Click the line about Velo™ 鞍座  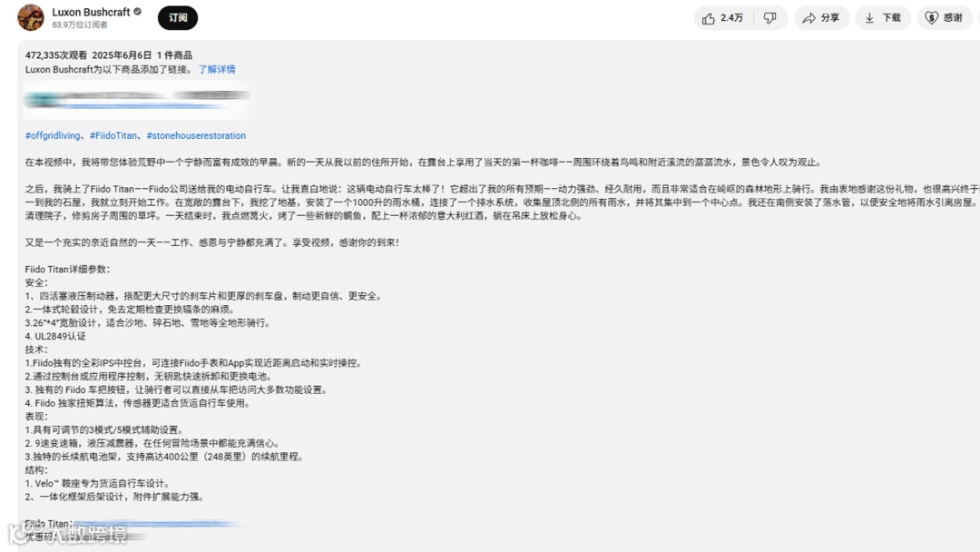tap(97, 483)
